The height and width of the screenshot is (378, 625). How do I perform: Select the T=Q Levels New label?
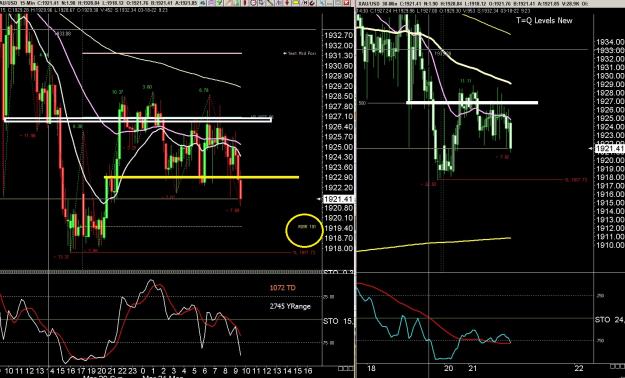point(544,20)
